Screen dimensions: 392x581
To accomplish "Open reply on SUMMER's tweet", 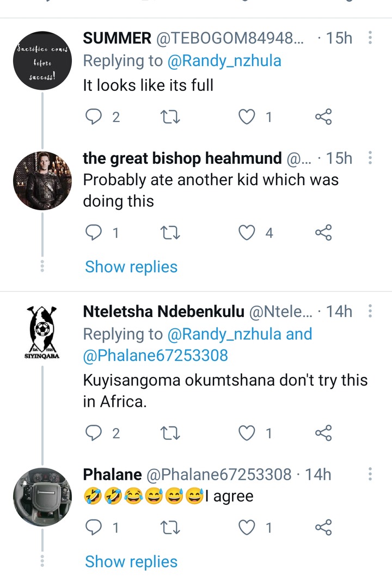I will tap(93, 117).
